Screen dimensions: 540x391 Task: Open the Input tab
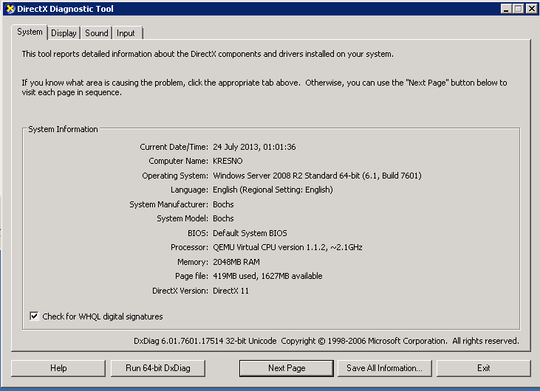click(126, 33)
